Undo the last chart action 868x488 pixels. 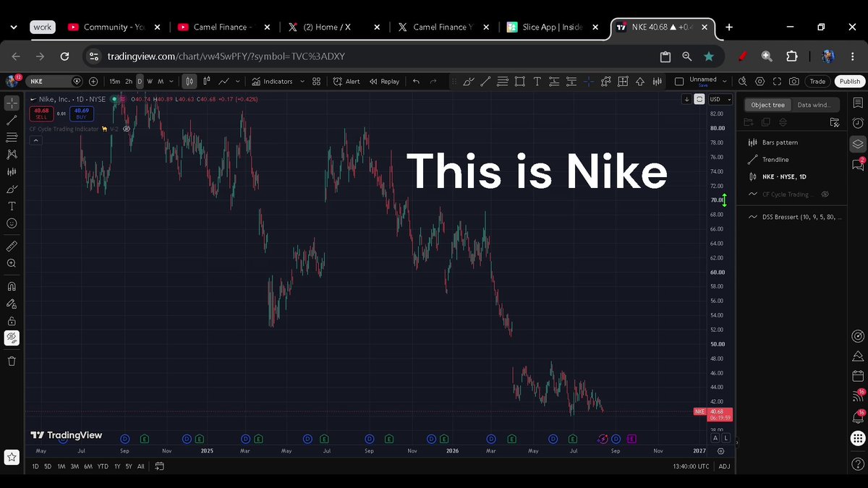(x=416, y=82)
